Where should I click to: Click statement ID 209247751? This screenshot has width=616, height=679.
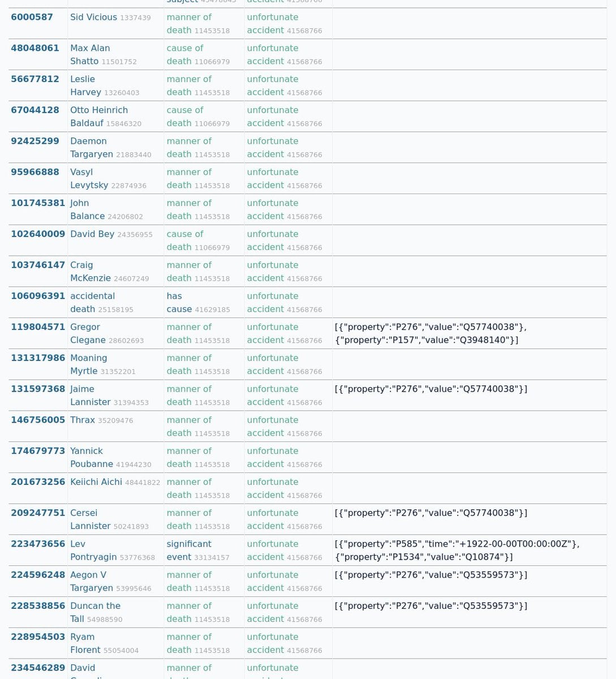point(38,513)
